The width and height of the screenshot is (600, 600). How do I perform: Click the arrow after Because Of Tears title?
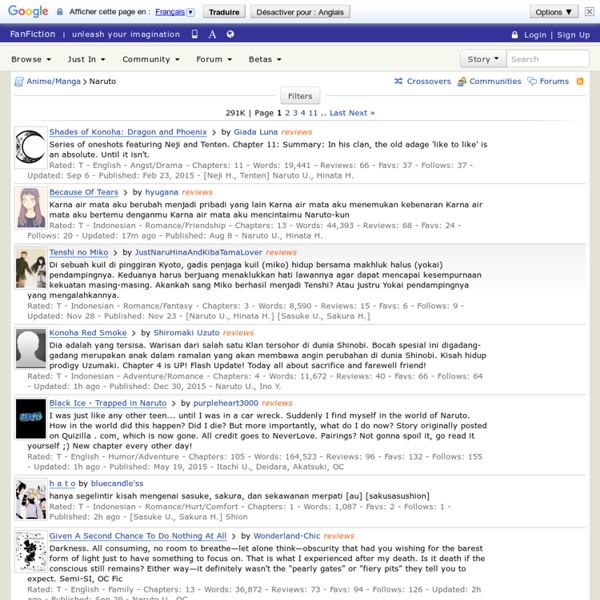pos(125,192)
